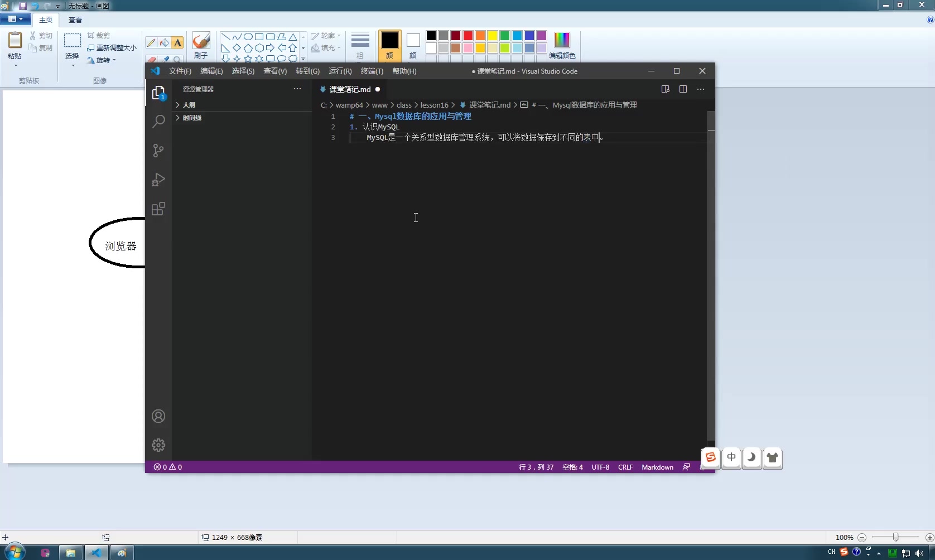Select the Fill with color bucket in Paint

[x=164, y=43]
